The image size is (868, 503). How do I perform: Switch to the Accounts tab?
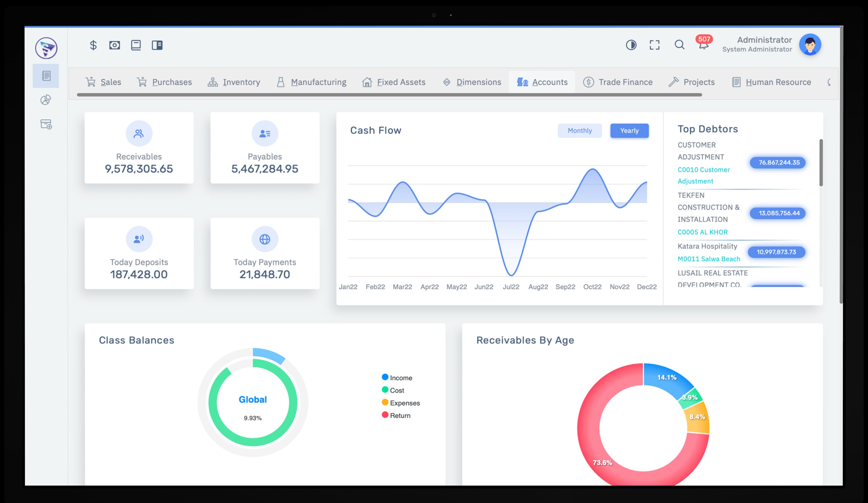coord(542,82)
